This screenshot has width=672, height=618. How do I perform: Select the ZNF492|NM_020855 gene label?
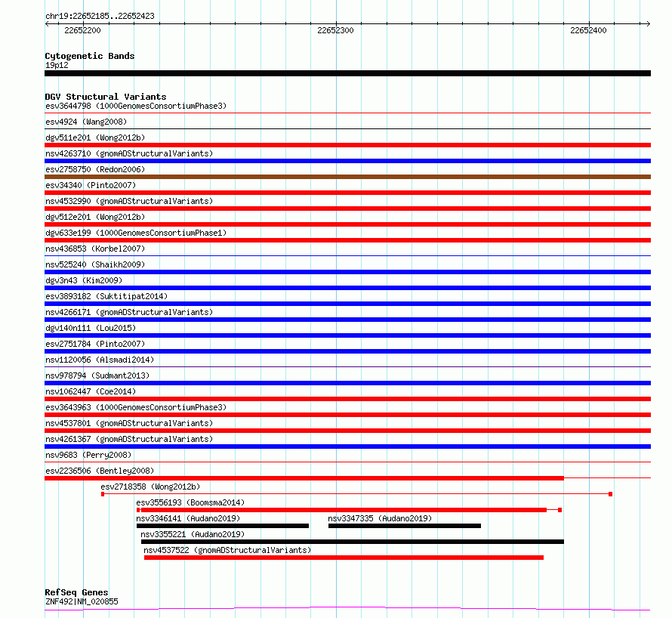[x=82, y=601]
